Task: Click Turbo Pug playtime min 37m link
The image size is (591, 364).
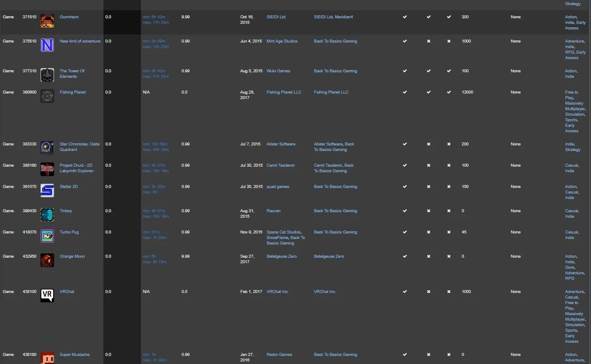Action: [151, 232]
